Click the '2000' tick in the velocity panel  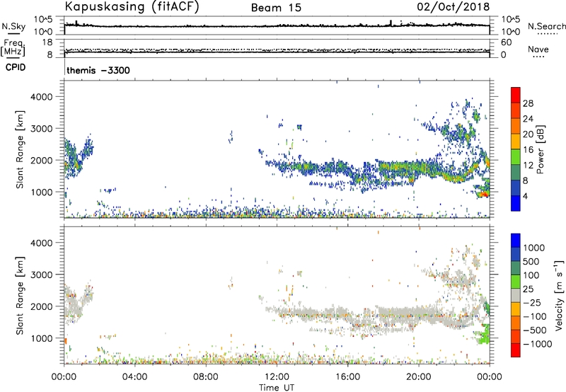[41, 306]
